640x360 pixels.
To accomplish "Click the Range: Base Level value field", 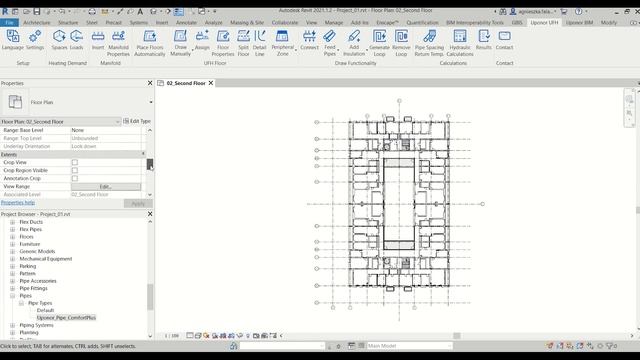I will point(106,130).
